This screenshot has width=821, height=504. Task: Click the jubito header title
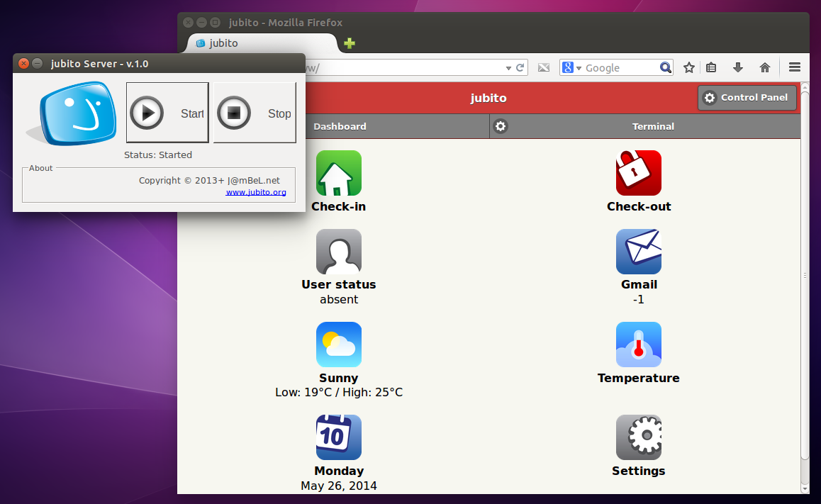click(488, 98)
